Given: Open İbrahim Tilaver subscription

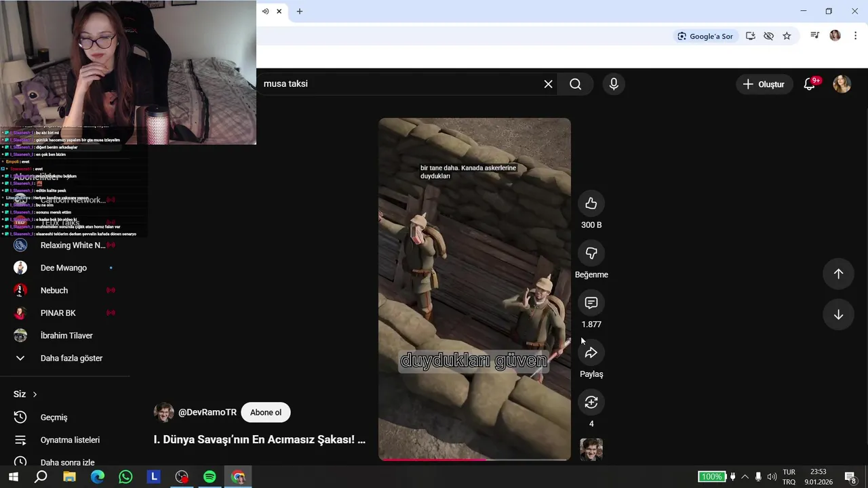Looking at the screenshot, I should pyautogui.click(x=65, y=335).
